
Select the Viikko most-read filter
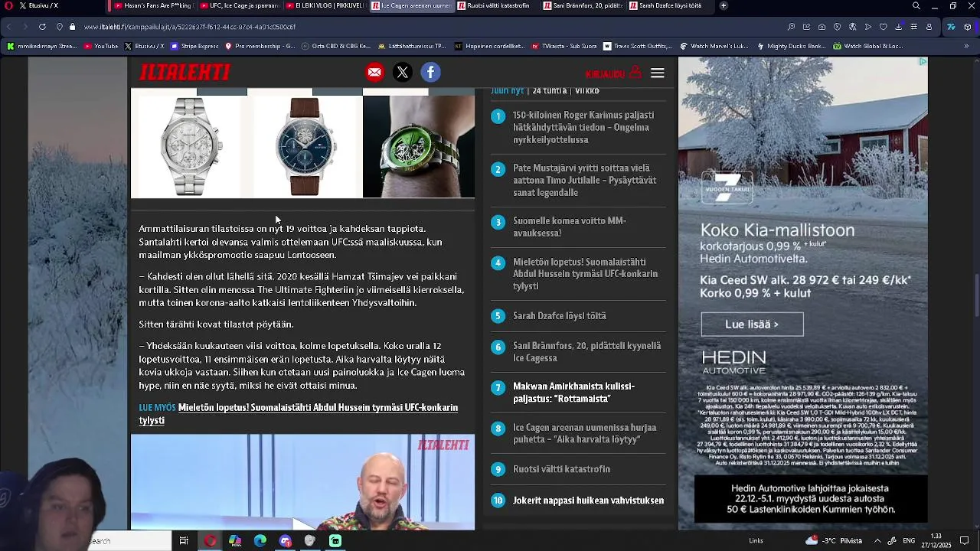[x=586, y=91]
